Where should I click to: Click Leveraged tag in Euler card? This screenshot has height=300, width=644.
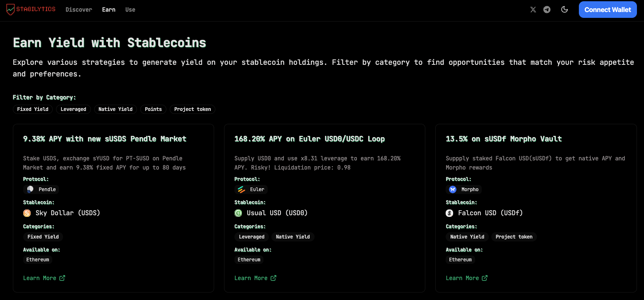(x=251, y=237)
